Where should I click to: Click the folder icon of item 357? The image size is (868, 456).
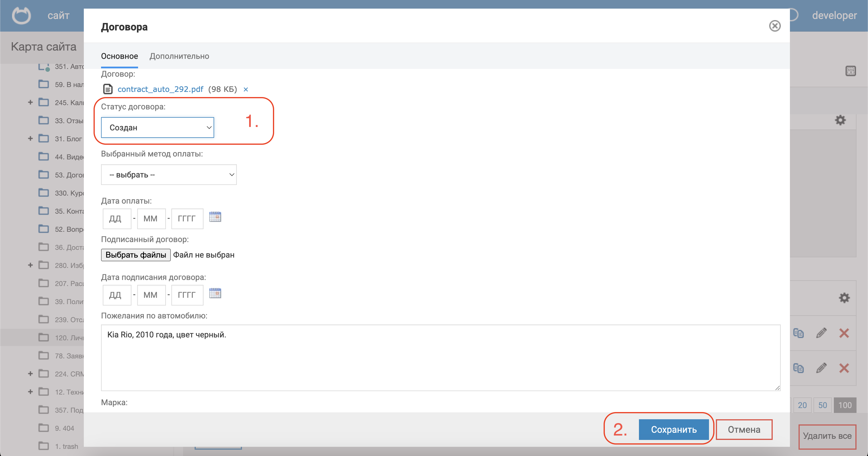point(43,409)
